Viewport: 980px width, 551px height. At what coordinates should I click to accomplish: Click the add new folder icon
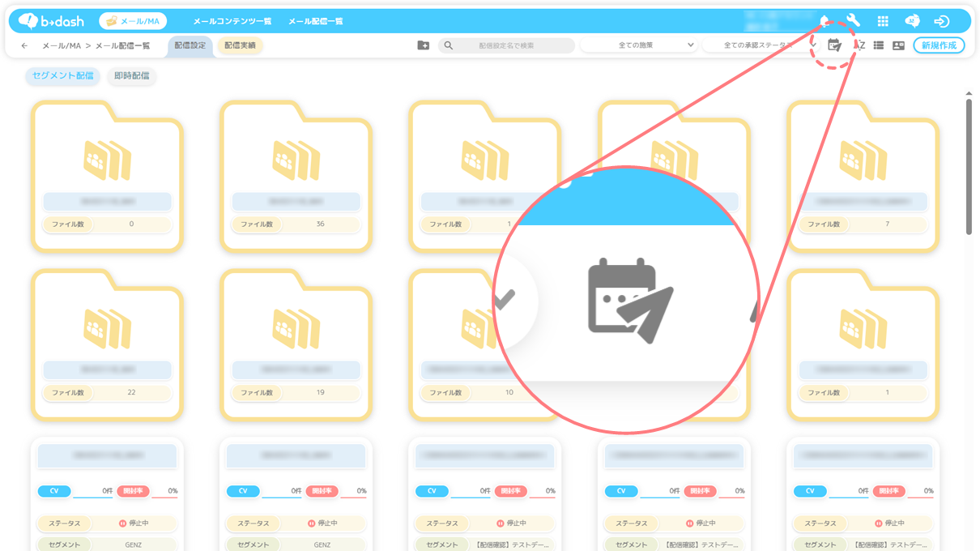tap(423, 45)
